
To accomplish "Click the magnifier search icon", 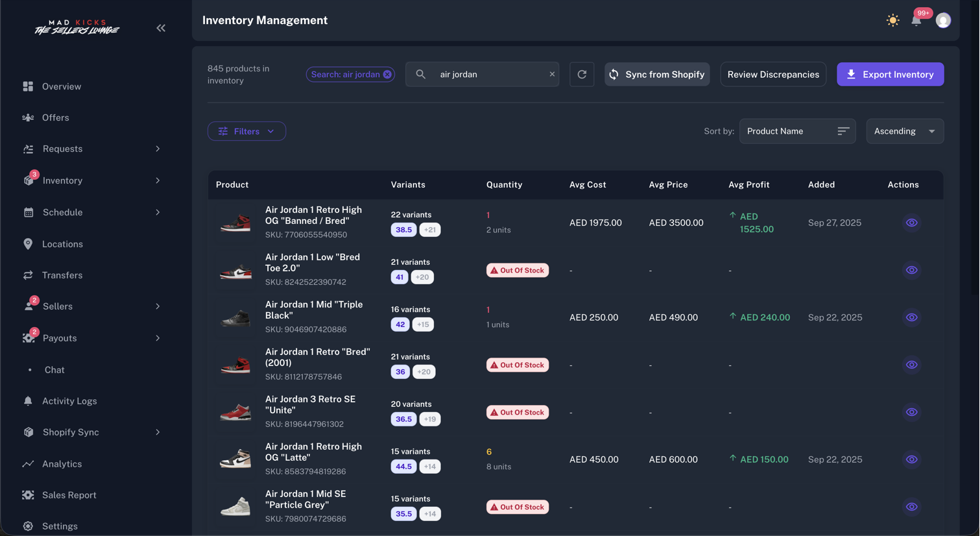I will pyautogui.click(x=421, y=74).
